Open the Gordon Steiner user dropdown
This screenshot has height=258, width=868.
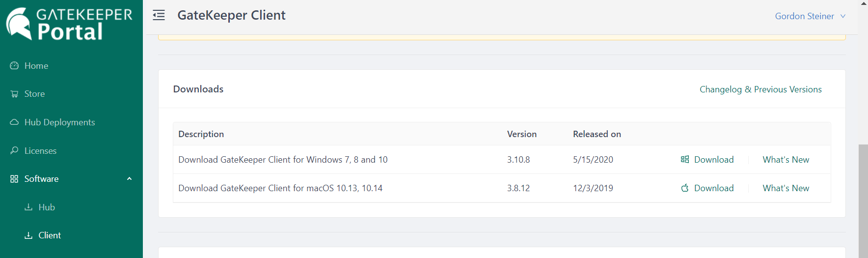click(x=810, y=16)
